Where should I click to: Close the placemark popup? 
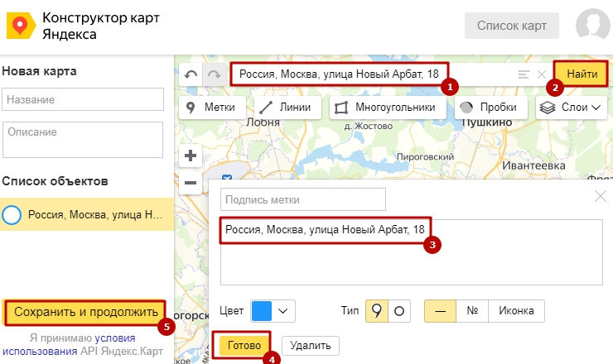tap(601, 197)
